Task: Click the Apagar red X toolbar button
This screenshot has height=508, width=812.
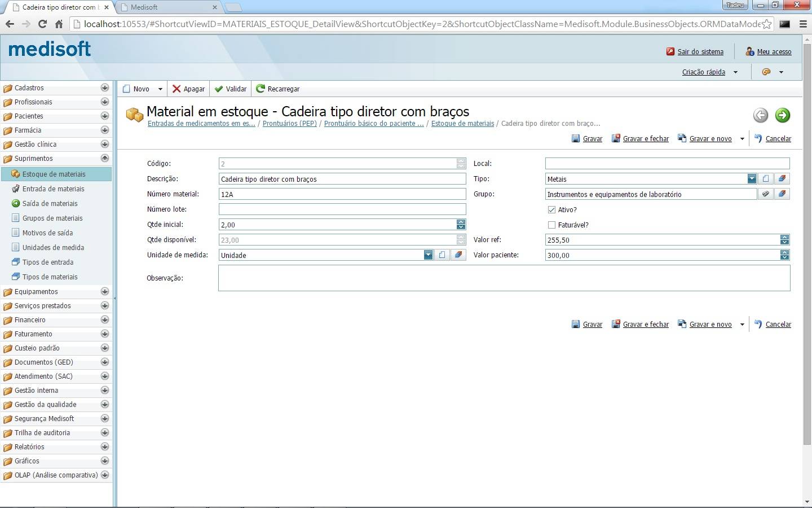Action: click(x=188, y=89)
